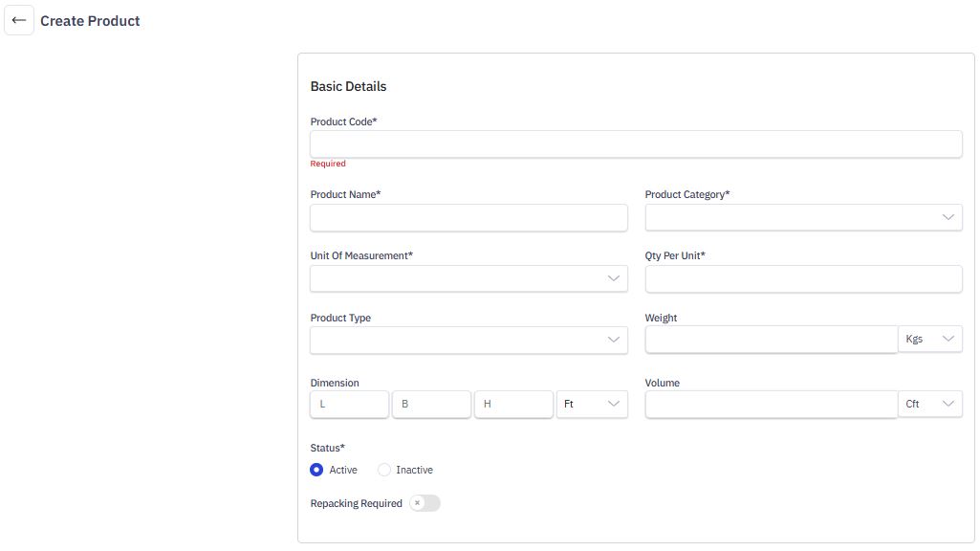980x551 pixels.
Task: Click the Weight input field
Action: tap(771, 339)
